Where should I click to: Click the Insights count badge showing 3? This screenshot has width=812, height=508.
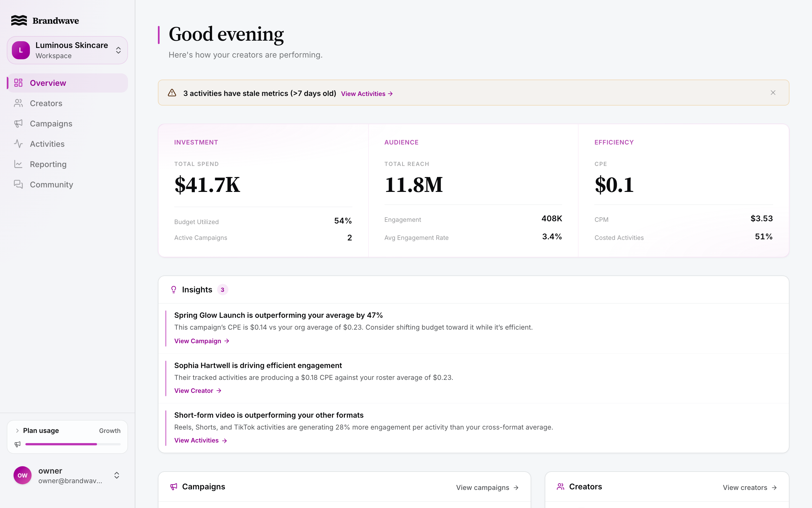(x=222, y=290)
